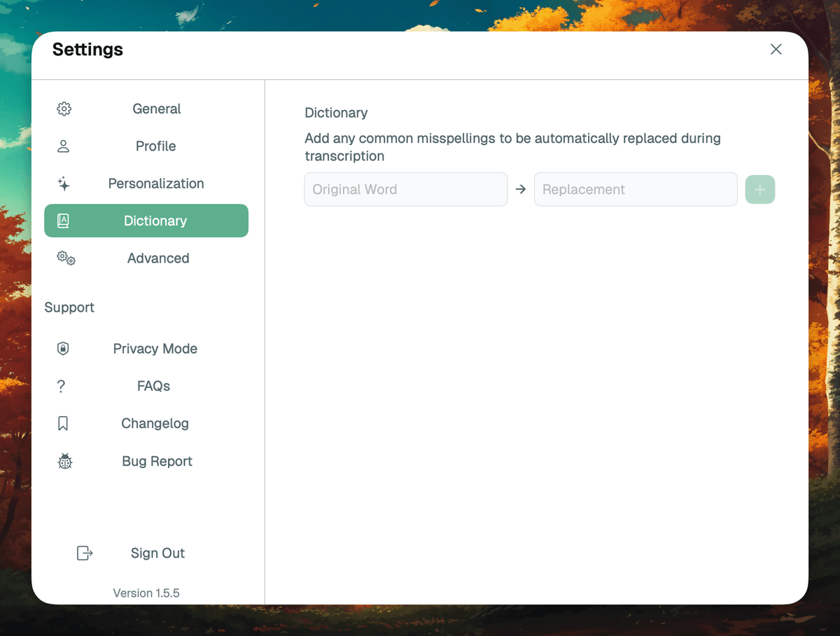Open the Bug Report form

click(x=146, y=461)
